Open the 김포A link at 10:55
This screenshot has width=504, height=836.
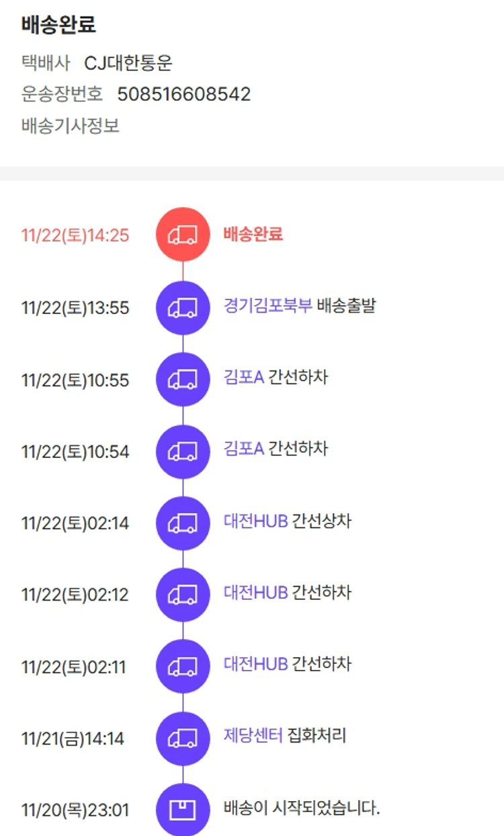click(x=244, y=377)
